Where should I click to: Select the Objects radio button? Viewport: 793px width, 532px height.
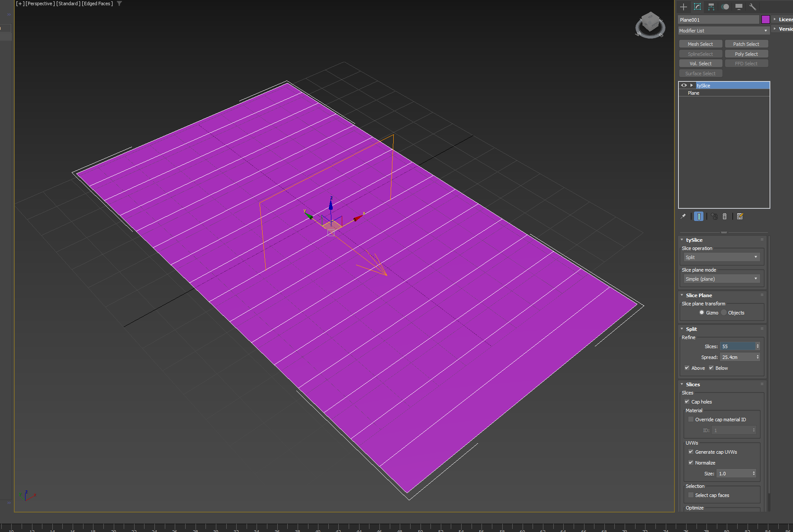pyautogui.click(x=724, y=313)
